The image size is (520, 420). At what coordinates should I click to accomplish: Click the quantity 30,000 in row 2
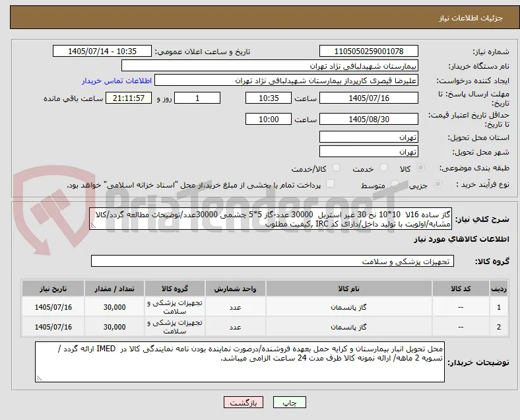tap(114, 327)
